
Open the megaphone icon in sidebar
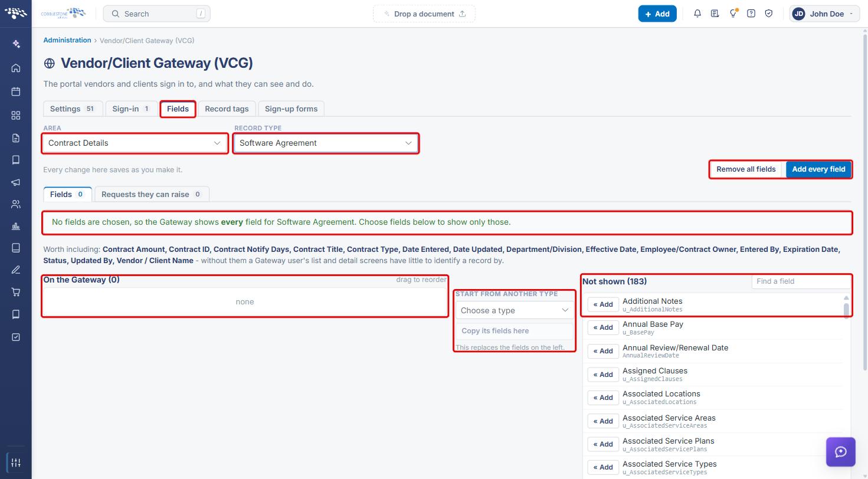tap(16, 182)
